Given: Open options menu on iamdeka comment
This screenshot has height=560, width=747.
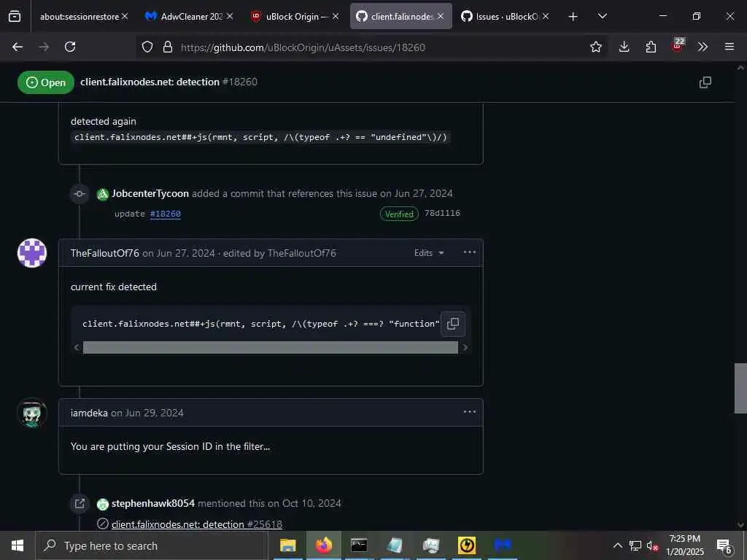Looking at the screenshot, I should click(x=470, y=412).
